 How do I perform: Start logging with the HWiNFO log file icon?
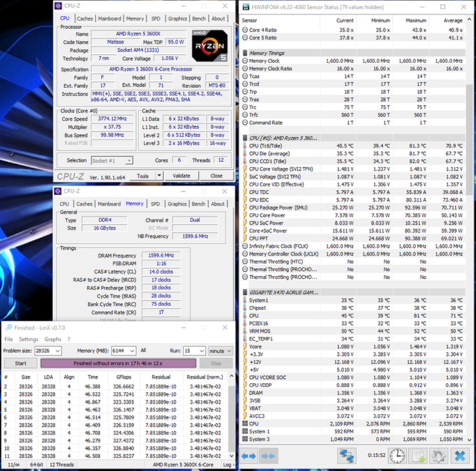tap(418, 456)
